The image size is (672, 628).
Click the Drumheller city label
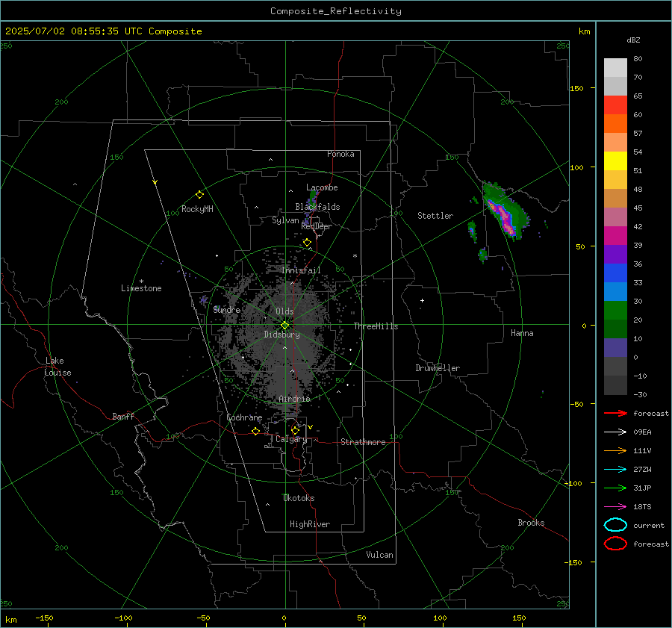[438, 368]
